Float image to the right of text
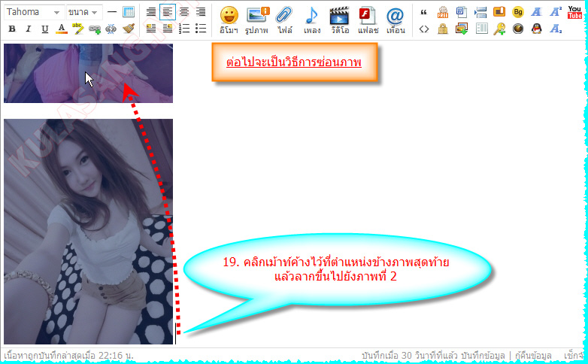 point(167,29)
